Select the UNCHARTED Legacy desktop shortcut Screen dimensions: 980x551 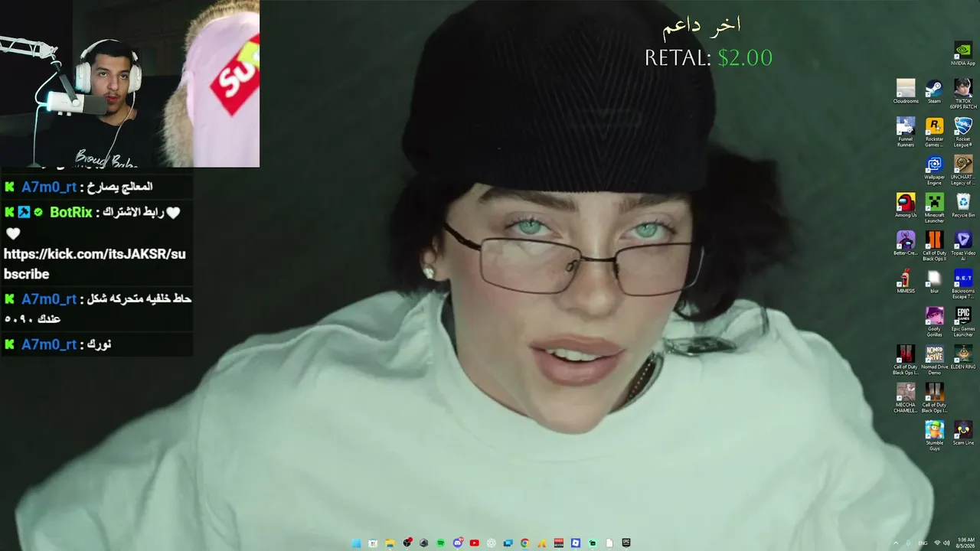[x=963, y=169]
